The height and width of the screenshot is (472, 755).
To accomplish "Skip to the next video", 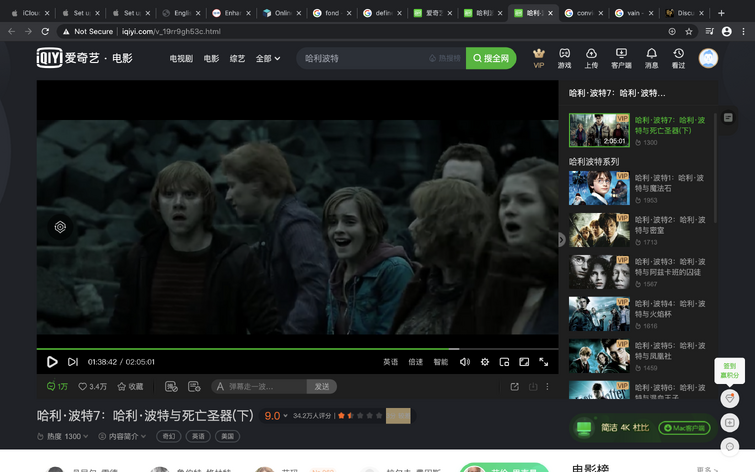I will pos(73,362).
